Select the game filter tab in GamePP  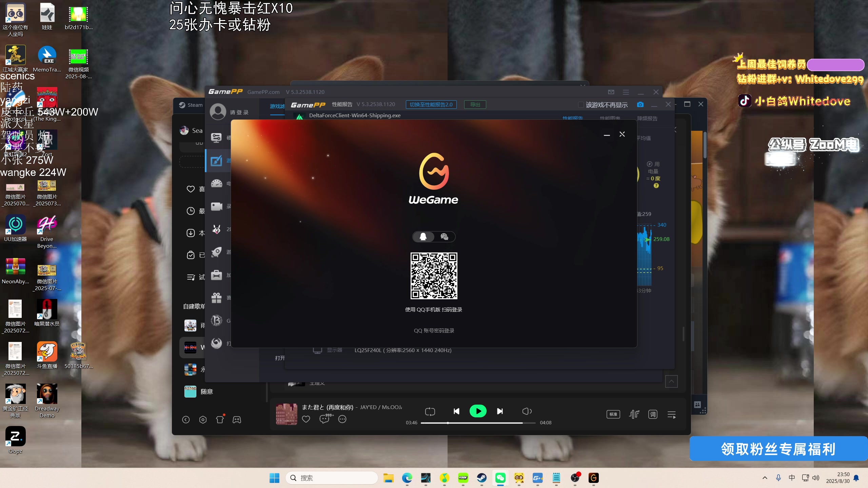(277, 106)
